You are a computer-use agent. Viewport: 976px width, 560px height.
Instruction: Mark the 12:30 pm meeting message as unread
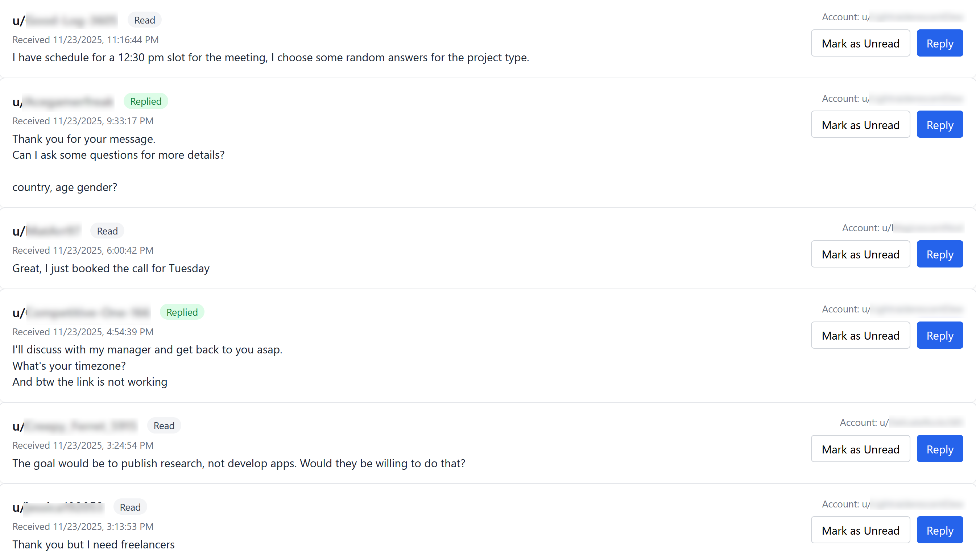coord(860,43)
